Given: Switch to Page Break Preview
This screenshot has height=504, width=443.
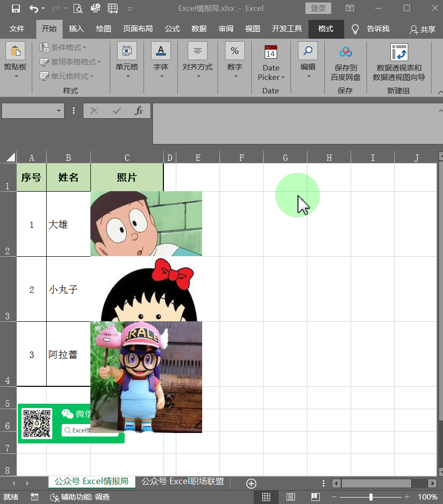Looking at the screenshot, I should 315,497.
